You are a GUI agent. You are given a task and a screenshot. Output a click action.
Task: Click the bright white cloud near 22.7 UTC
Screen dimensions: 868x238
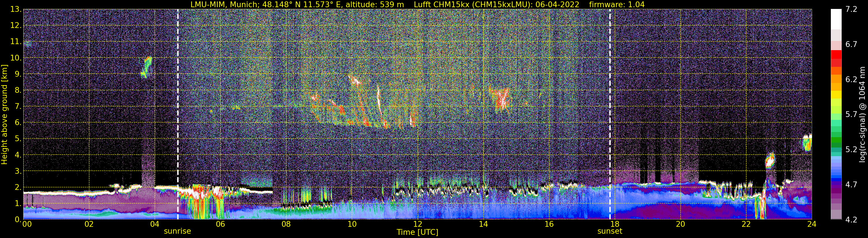(x=770, y=161)
